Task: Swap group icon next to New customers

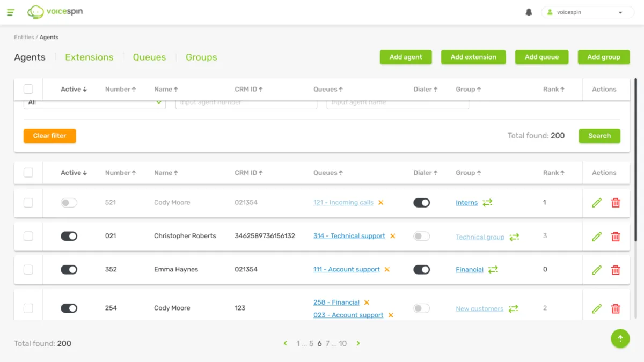Action: pyautogui.click(x=514, y=308)
